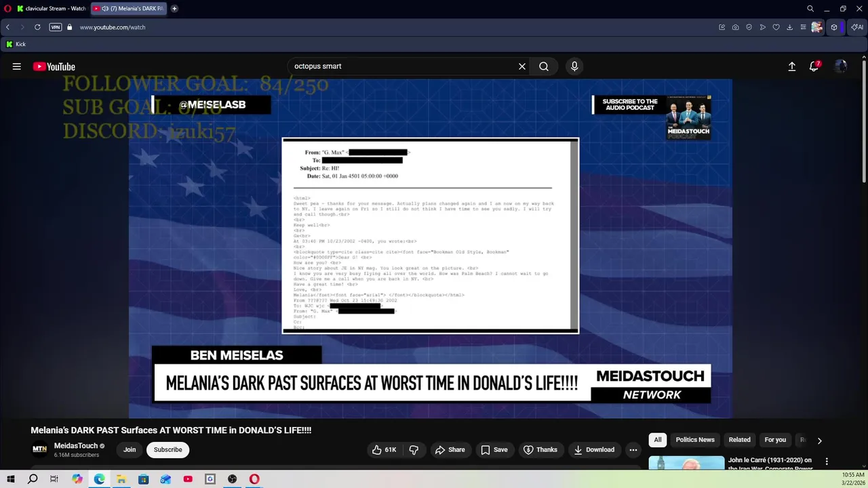
Task: Select the Related chip
Action: coord(740,440)
